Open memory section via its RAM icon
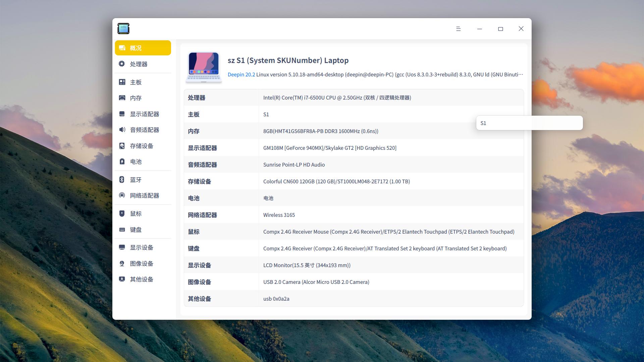Screen dimensions: 644x362 (x=122, y=98)
